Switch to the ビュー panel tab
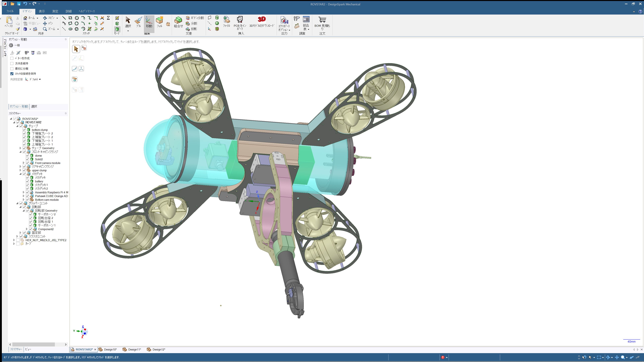Image resolution: width=644 pixels, height=362 pixels. coord(28,349)
